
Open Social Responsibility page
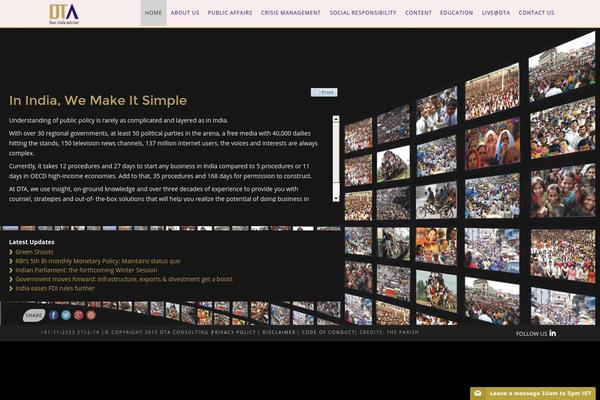point(363,13)
